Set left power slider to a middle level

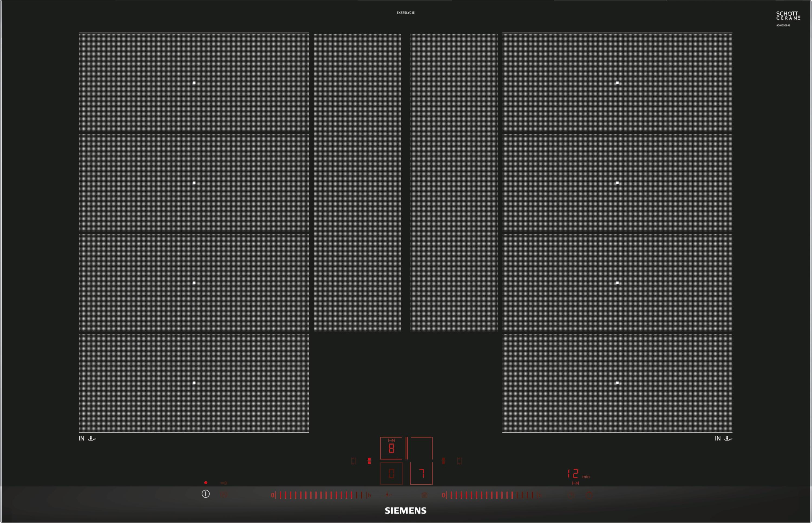click(x=321, y=495)
